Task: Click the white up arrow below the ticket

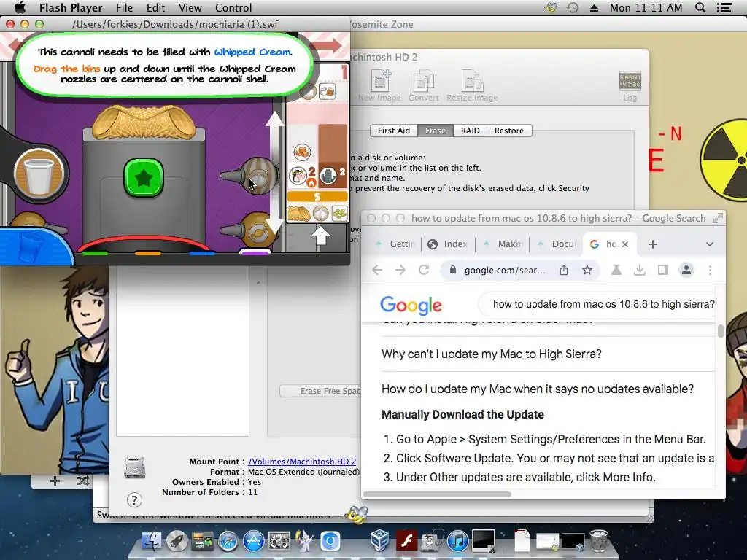Action: (x=320, y=236)
